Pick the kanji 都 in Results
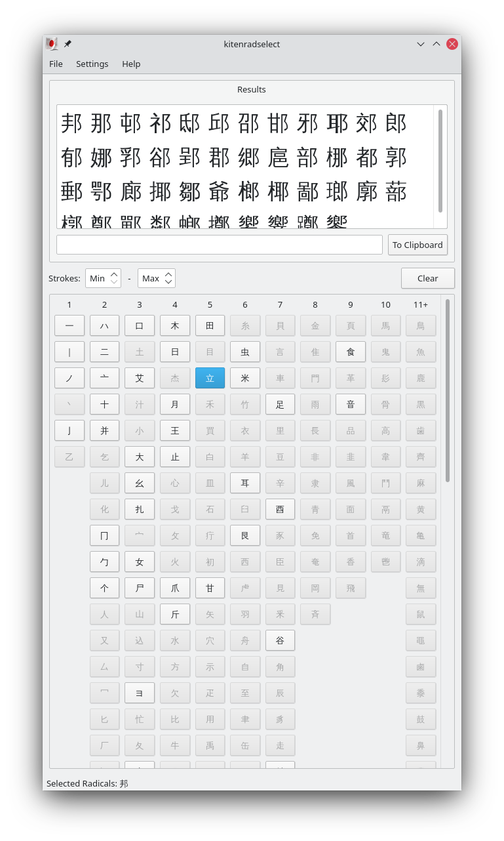 [366, 157]
